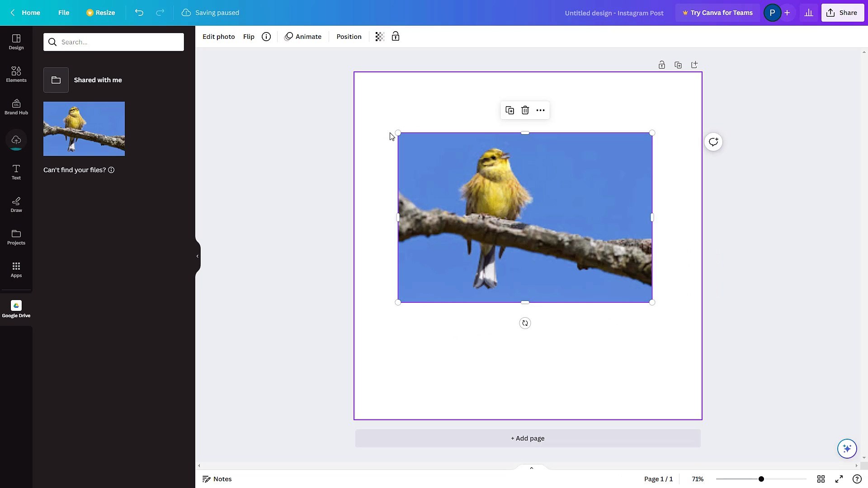Open the File menu
This screenshot has width=868, height=488.
[63, 13]
